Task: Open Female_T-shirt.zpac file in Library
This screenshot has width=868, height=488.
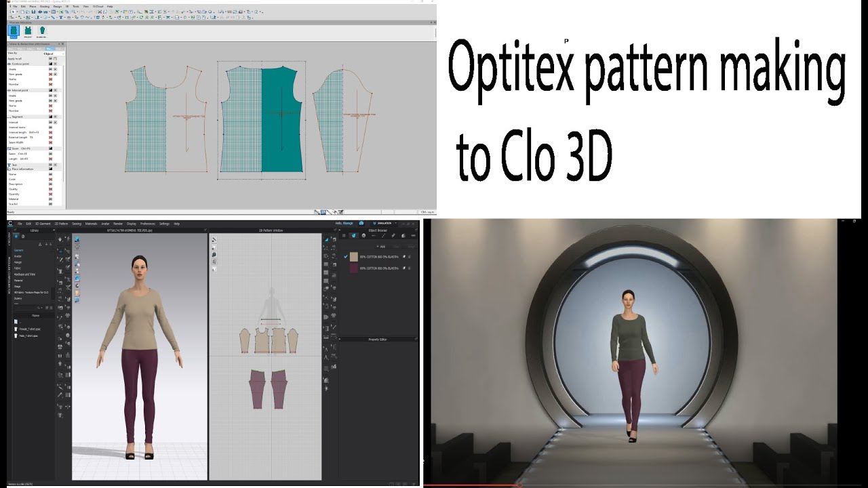Action: coord(28,329)
